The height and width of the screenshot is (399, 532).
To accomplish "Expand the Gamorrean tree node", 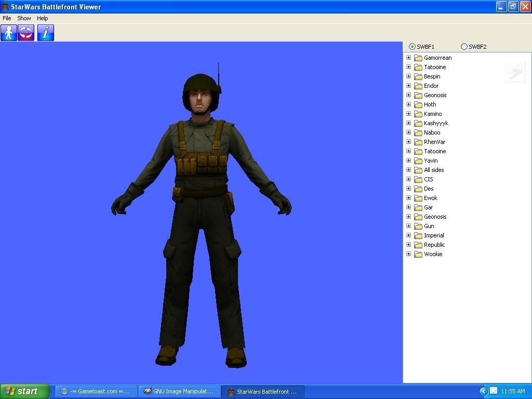I will pos(408,58).
